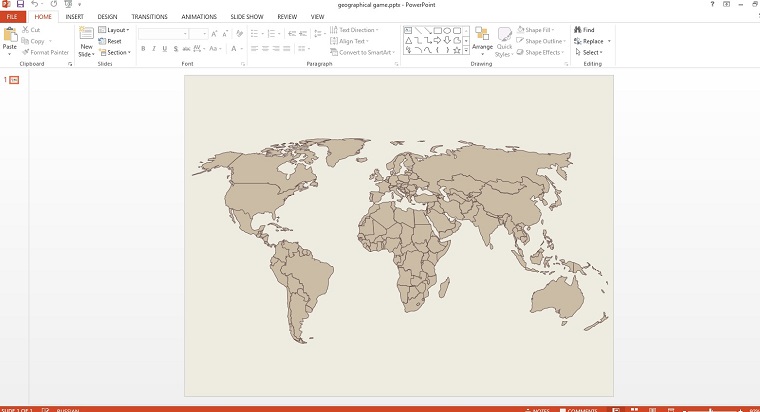Switch to the INSERT tab

pos(74,17)
